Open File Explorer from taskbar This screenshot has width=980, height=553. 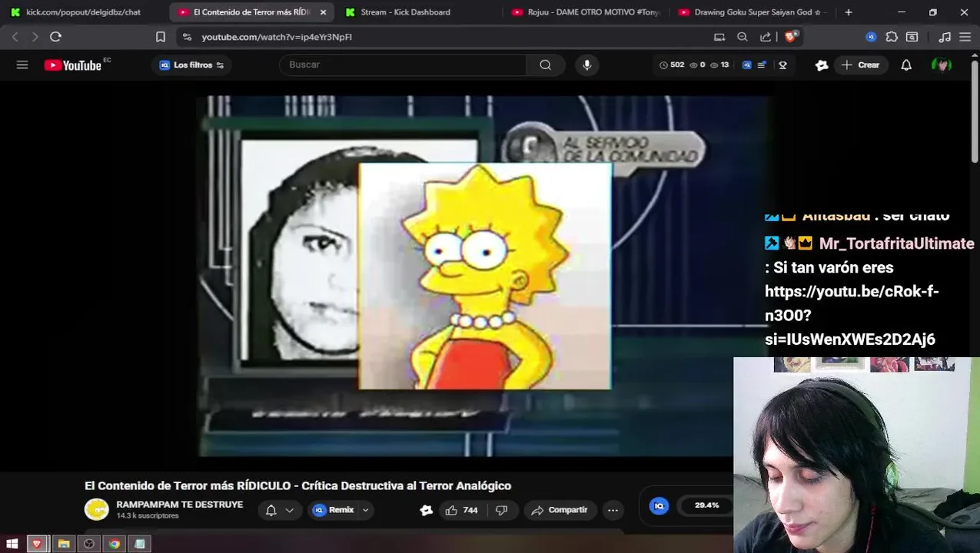point(64,544)
